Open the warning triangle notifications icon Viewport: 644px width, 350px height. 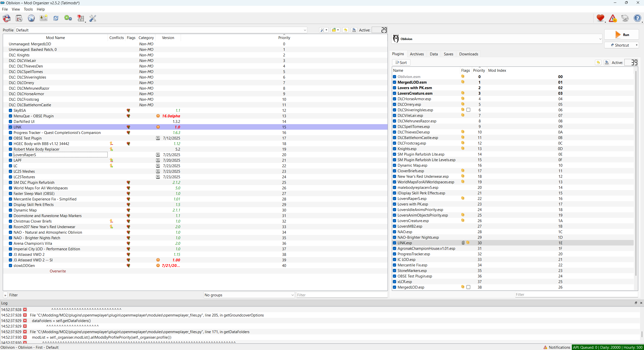point(613,18)
